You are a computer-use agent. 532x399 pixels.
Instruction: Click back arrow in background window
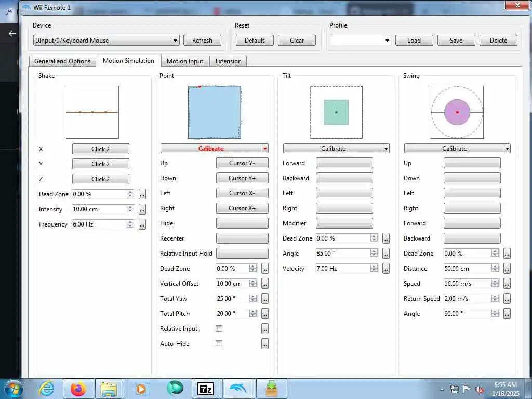[x=12, y=33]
